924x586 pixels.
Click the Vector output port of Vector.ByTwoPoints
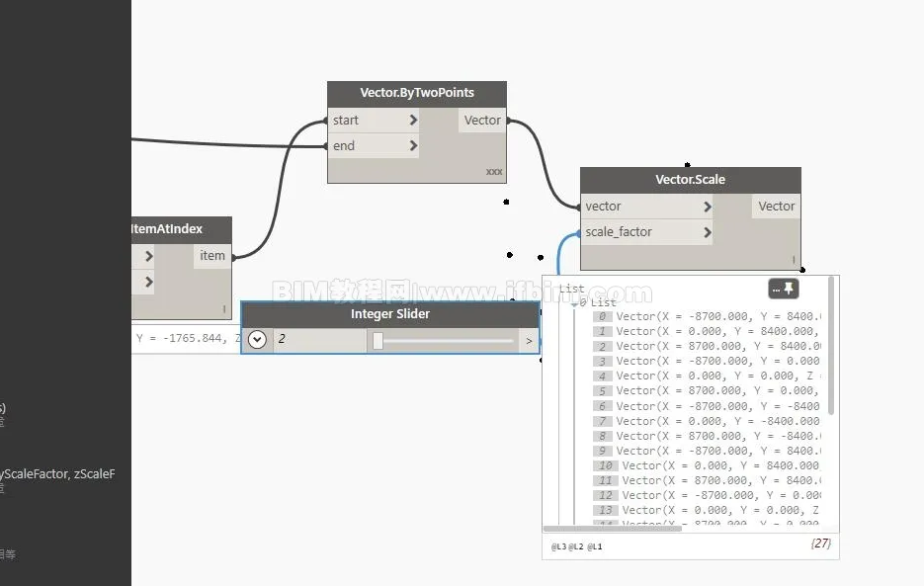(x=482, y=121)
